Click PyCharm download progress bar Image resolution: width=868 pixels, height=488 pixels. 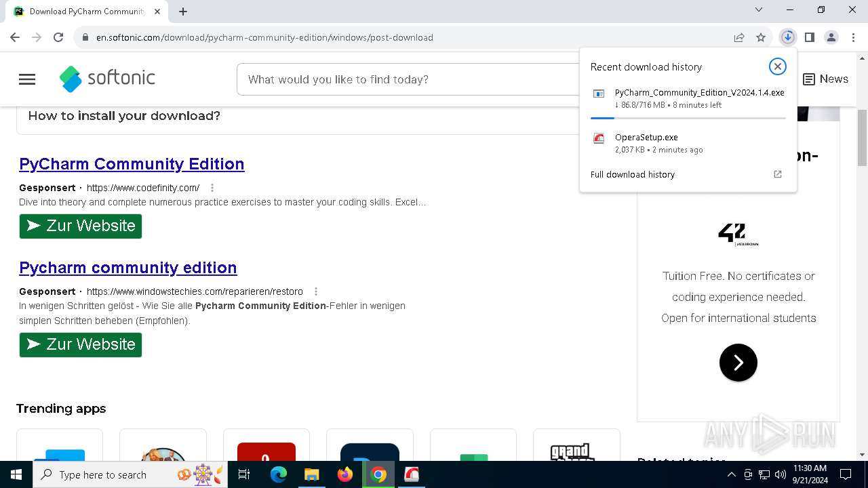[688, 118]
